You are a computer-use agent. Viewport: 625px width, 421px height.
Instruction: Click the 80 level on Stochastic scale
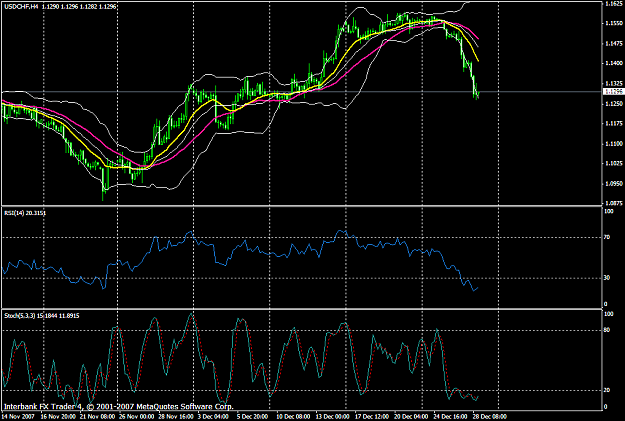[x=607, y=330]
